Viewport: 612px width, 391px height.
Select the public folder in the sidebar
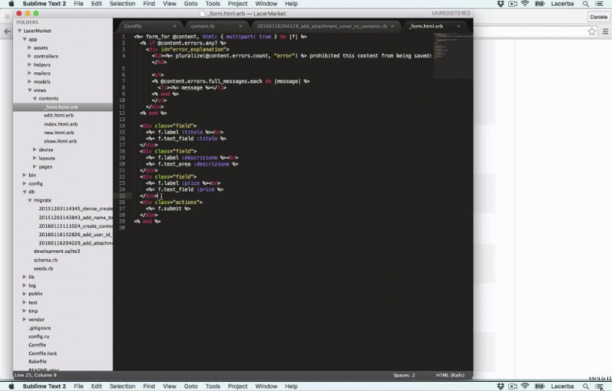pos(36,294)
